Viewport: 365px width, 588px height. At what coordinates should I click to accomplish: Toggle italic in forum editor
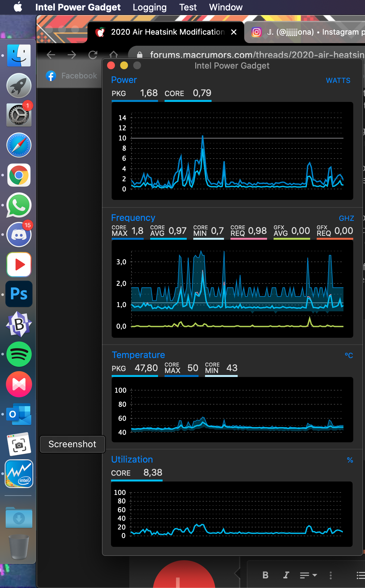pos(286,575)
